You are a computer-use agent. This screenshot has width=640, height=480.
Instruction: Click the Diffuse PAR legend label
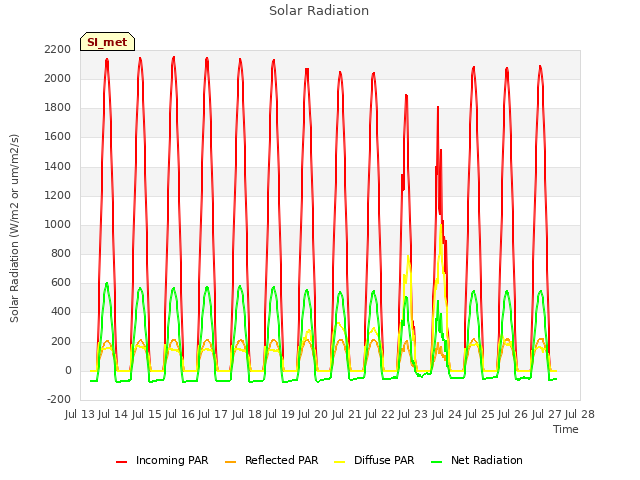(384, 460)
